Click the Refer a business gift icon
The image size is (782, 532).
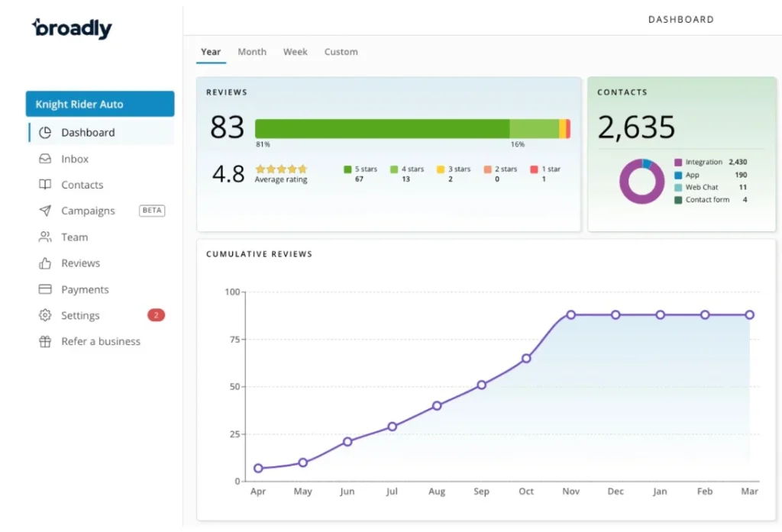click(x=45, y=341)
